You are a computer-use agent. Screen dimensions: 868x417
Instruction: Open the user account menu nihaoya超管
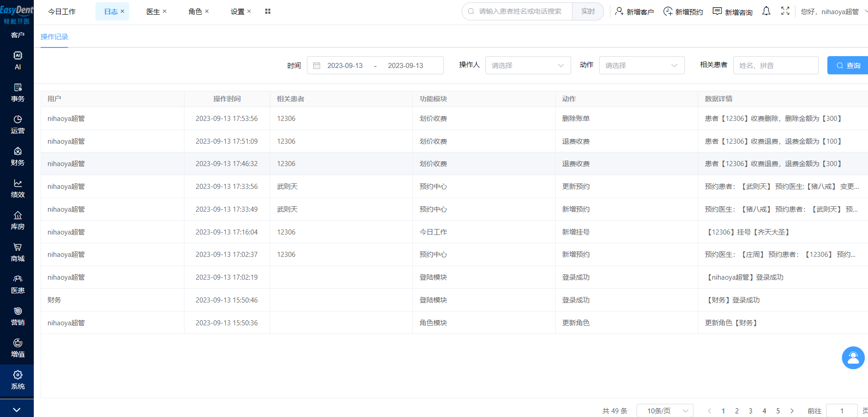coord(834,11)
